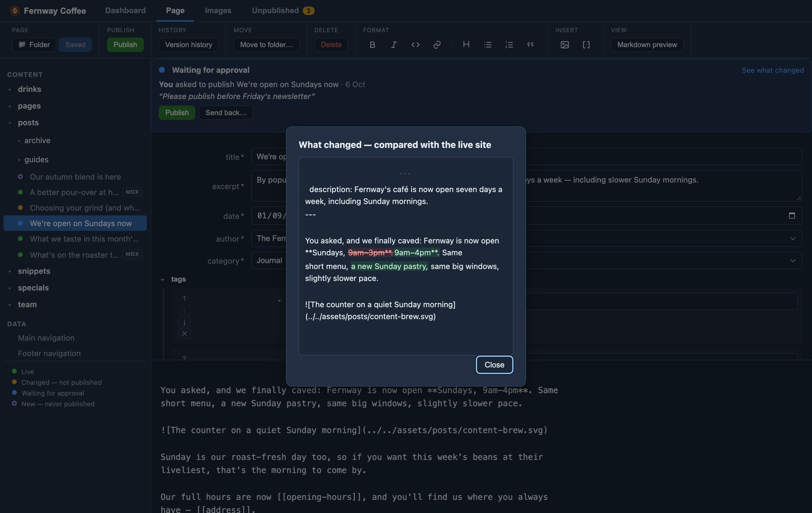
Task: Apply italic formatting icon
Action: pos(393,45)
